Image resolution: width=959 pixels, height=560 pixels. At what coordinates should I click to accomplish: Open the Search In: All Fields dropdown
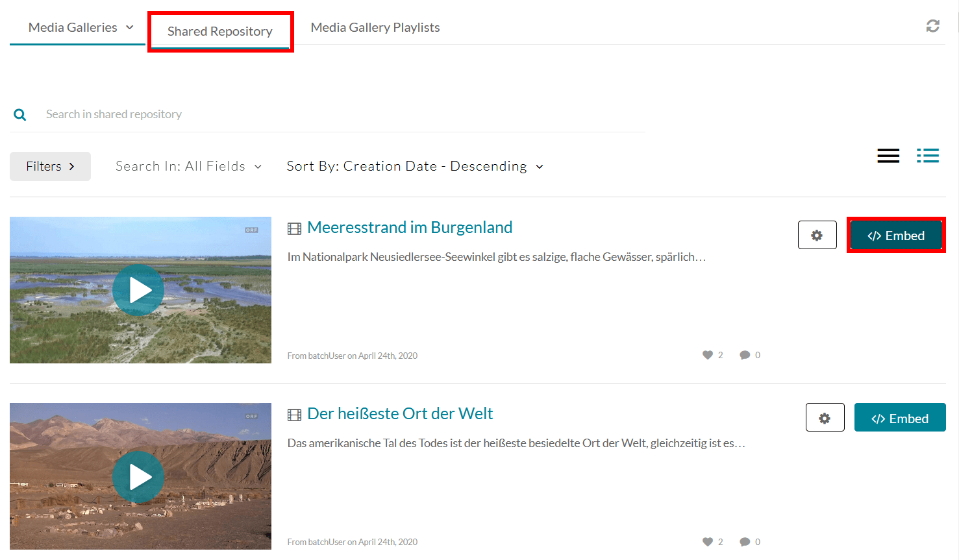[188, 167]
